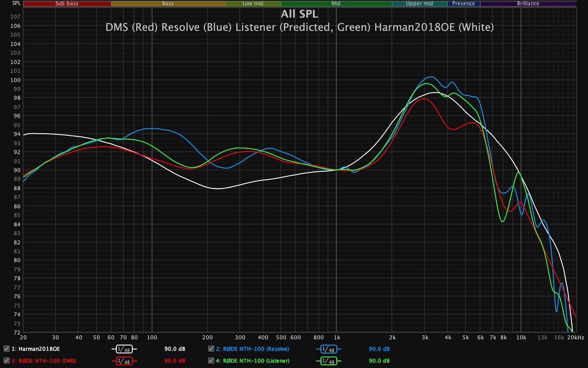Click the 13k label on the frequency axis

(x=542, y=338)
